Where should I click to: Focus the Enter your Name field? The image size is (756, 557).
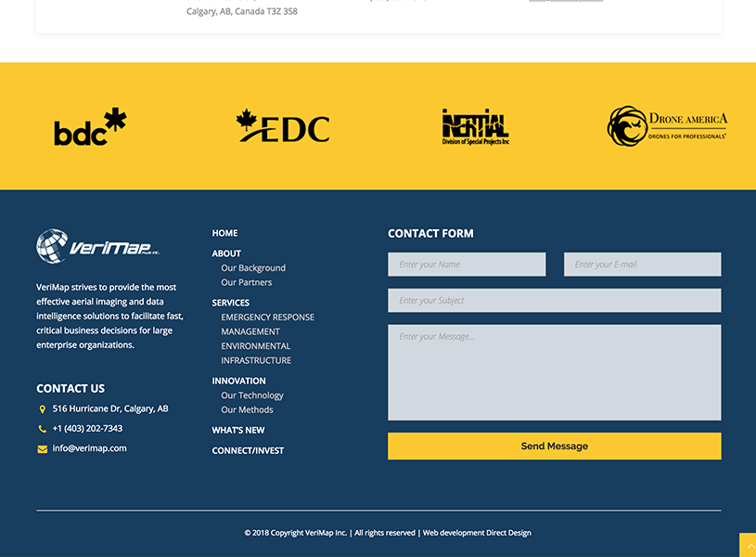[467, 264]
